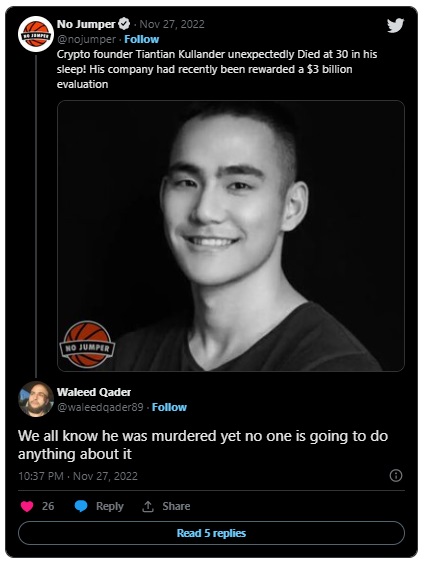The height and width of the screenshot is (565, 425).
Task: Follow the @waleedqader89 account
Action: [x=169, y=407]
